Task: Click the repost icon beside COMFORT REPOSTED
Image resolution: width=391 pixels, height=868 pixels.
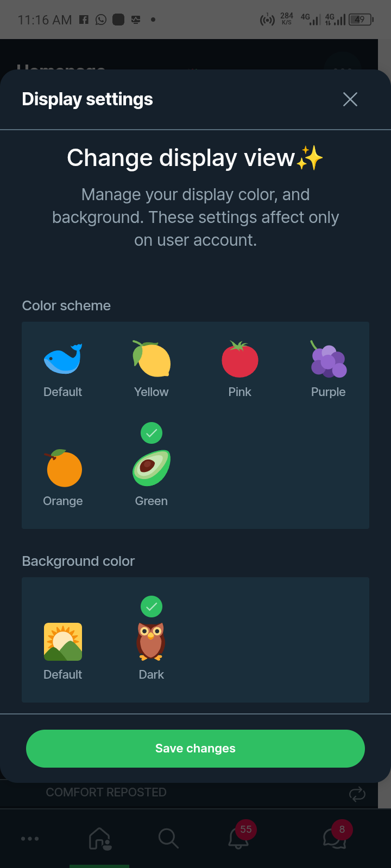Action: coord(357,794)
